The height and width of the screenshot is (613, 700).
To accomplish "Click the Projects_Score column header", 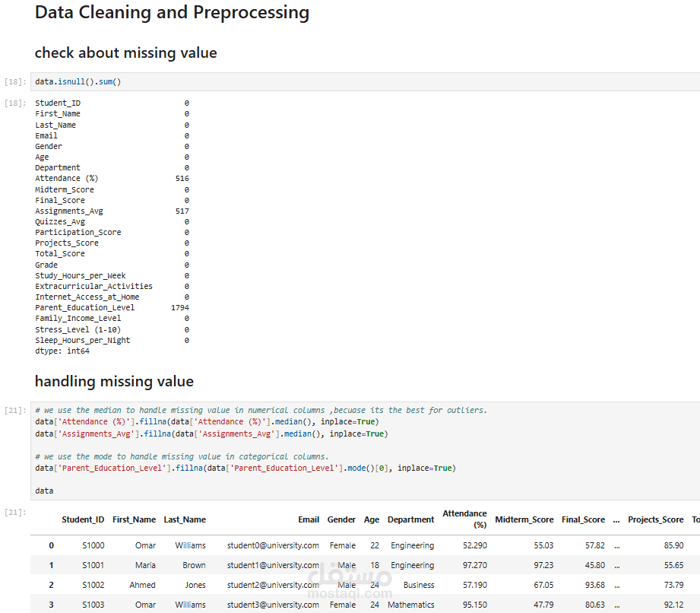I will pos(655,520).
